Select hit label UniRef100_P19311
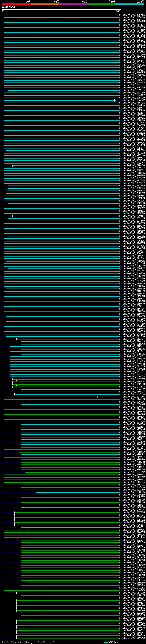Viewport: 146px width, 644px height. 133,211
